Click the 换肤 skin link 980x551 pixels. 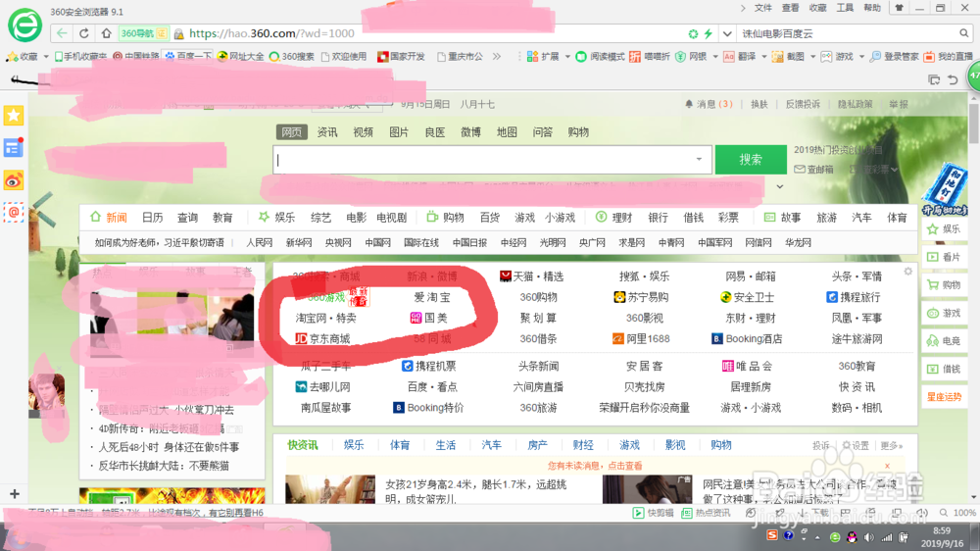coord(759,104)
